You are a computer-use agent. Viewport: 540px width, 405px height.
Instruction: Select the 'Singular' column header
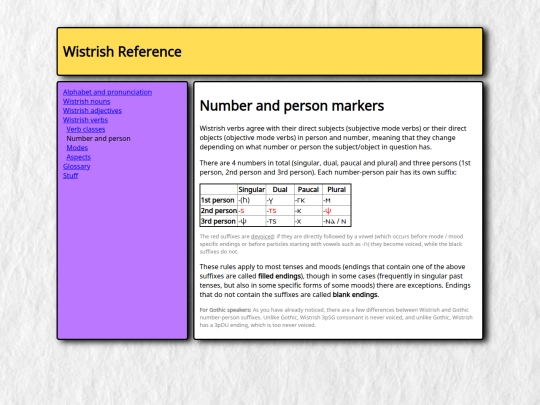(252, 189)
